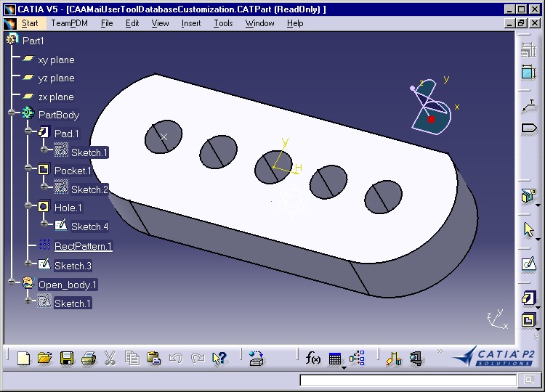
Task: Select RectPattern.1 in the tree
Action: 83,246
